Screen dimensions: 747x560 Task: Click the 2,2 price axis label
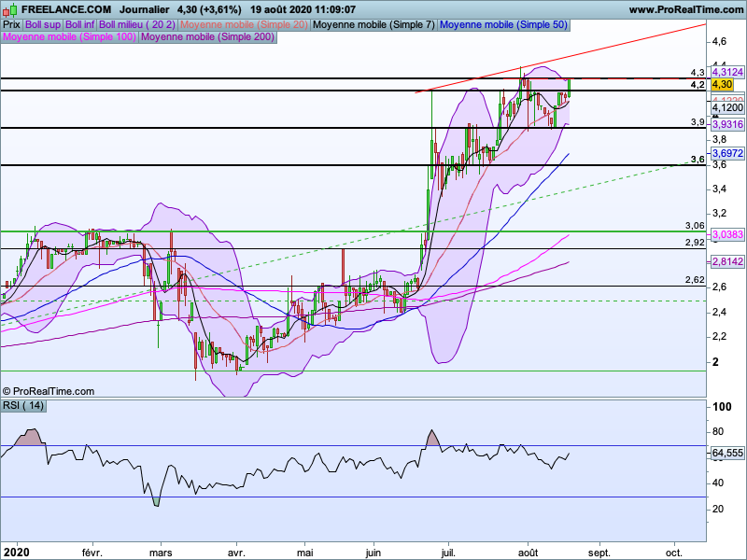(x=719, y=337)
